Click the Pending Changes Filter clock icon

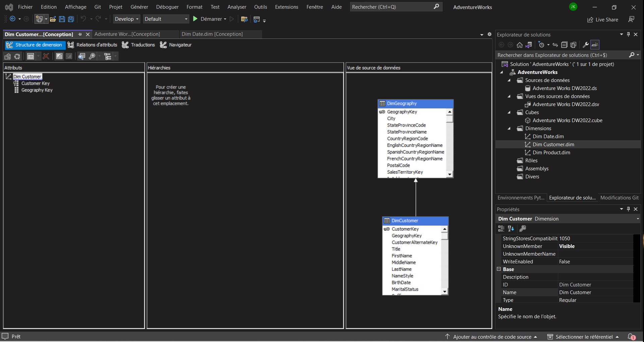[x=541, y=45]
